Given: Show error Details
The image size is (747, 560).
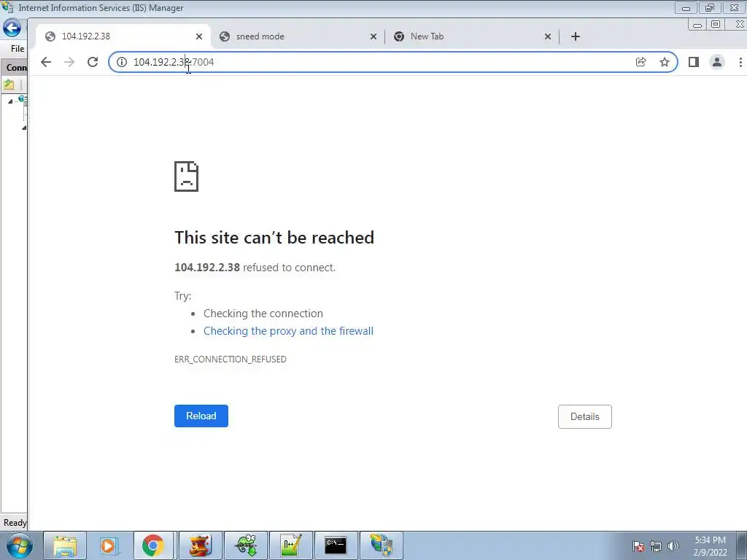Looking at the screenshot, I should 584,416.
